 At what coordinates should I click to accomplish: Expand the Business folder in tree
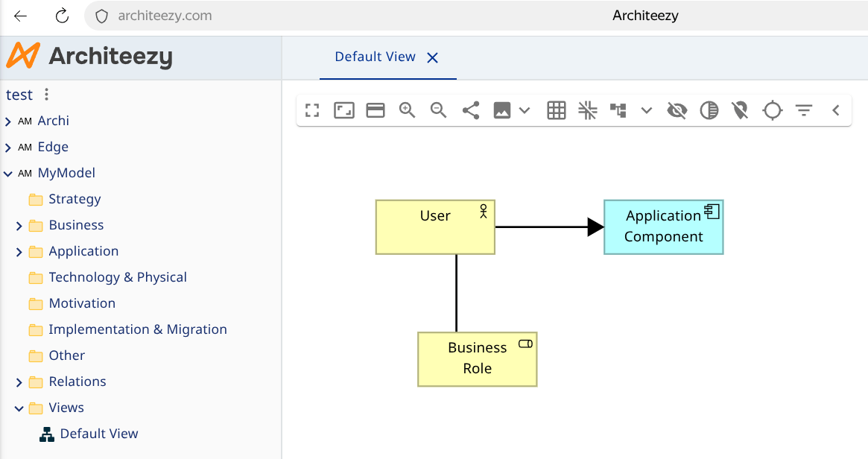pyautogui.click(x=19, y=226)
